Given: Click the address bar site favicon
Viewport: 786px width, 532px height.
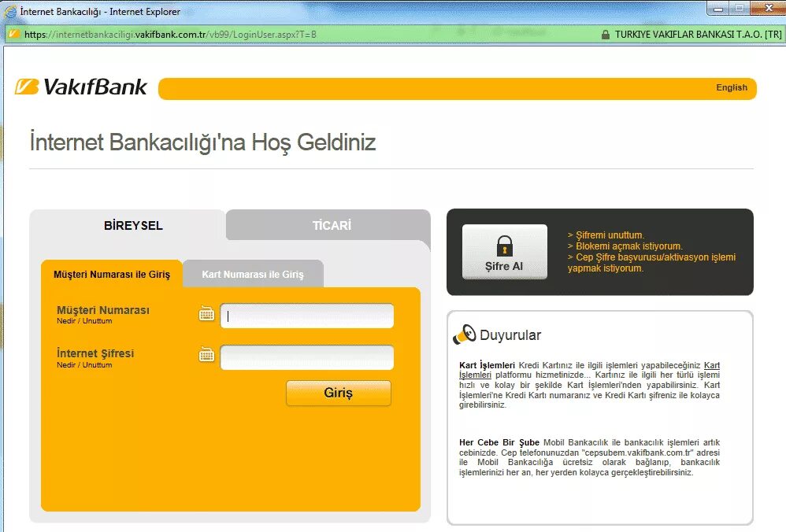Looking at the screenshot, I should tap(14, 34).
